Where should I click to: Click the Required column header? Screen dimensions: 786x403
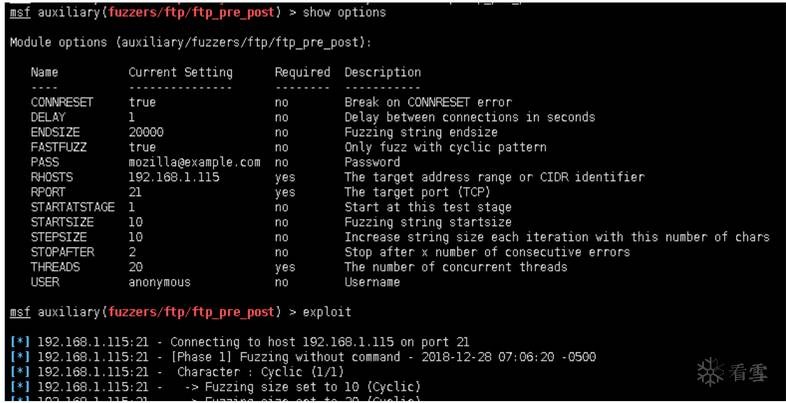coord(302,72)
